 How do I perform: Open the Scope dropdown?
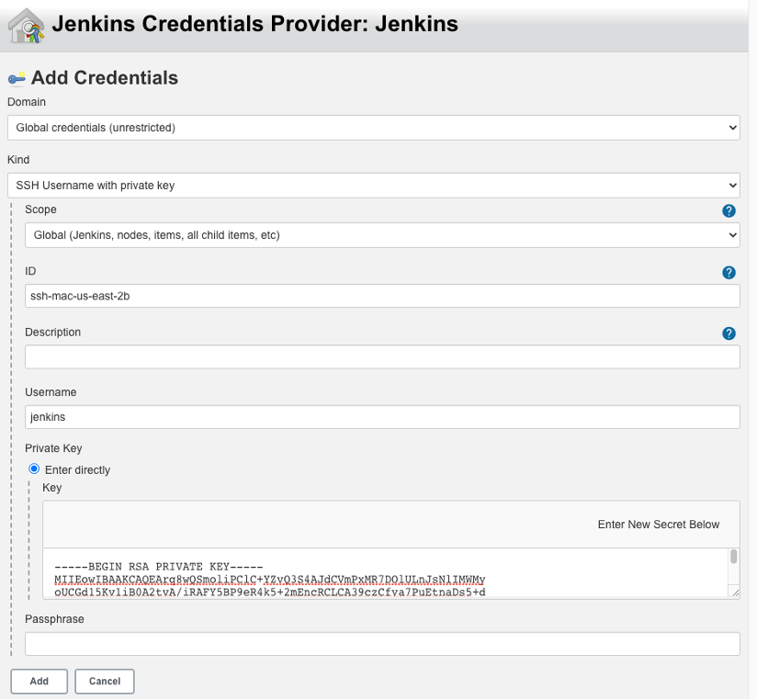(x=382, y=235)
